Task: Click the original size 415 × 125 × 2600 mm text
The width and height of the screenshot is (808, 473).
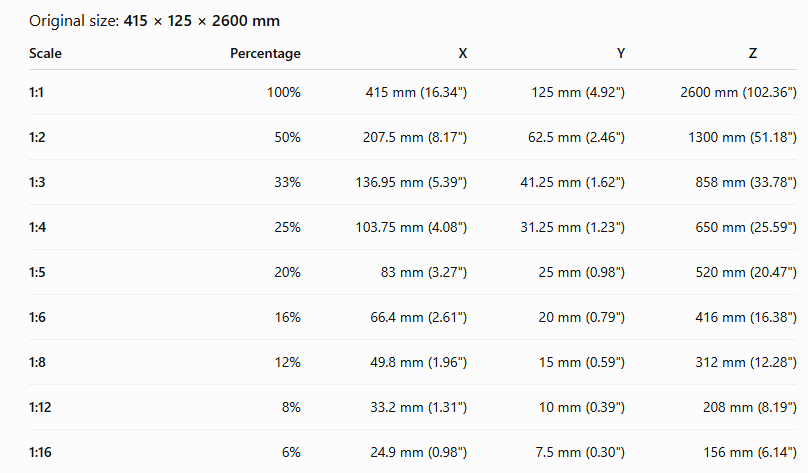Action: pos(201,21)
